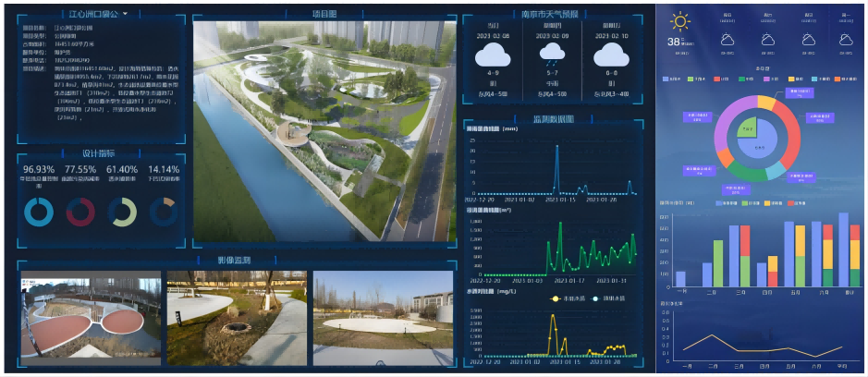This screenshot has width=868, height=377.
Task: Click the rain cloud icon for 2023-02-09
Action: (x=552, y=55)
